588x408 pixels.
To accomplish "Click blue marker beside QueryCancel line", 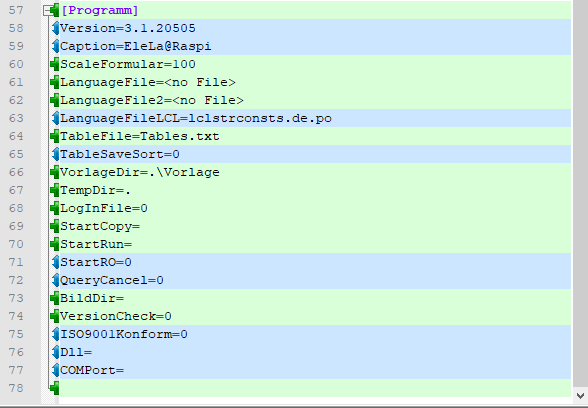I will click(55, 280).
